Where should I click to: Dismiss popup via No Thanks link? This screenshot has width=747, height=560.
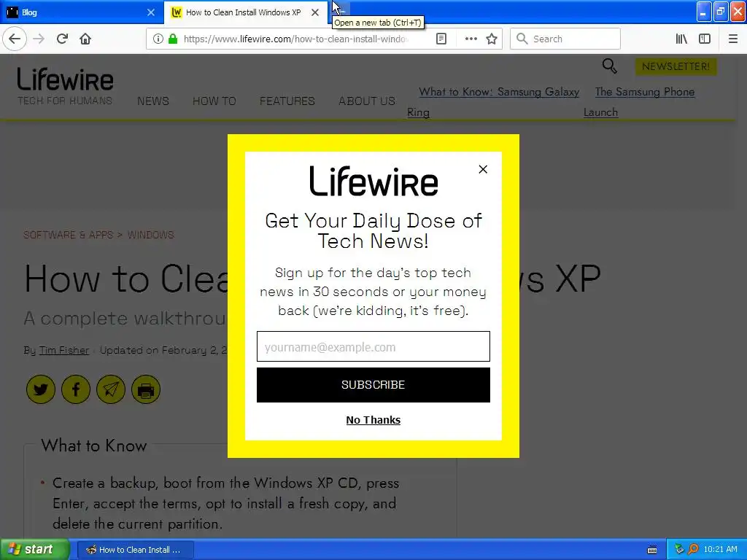pyautogui.click(x=373, y=420)
